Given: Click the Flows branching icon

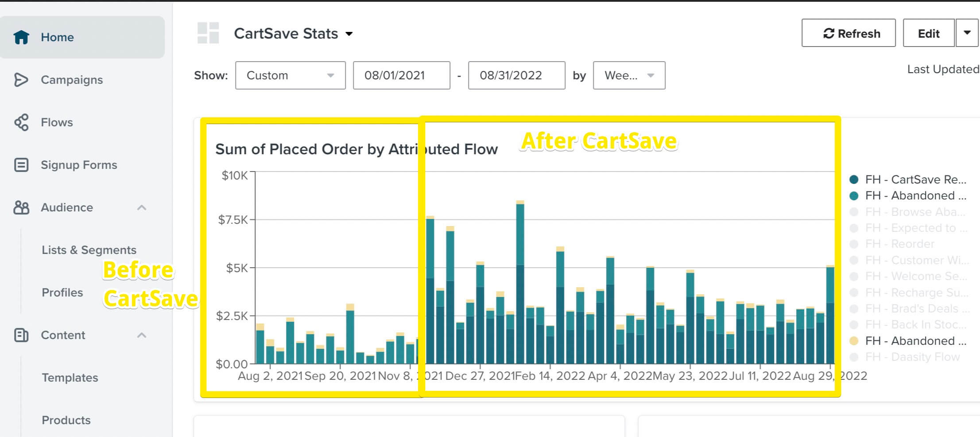Looking at the screenshot, I should (x=21, y=122).
